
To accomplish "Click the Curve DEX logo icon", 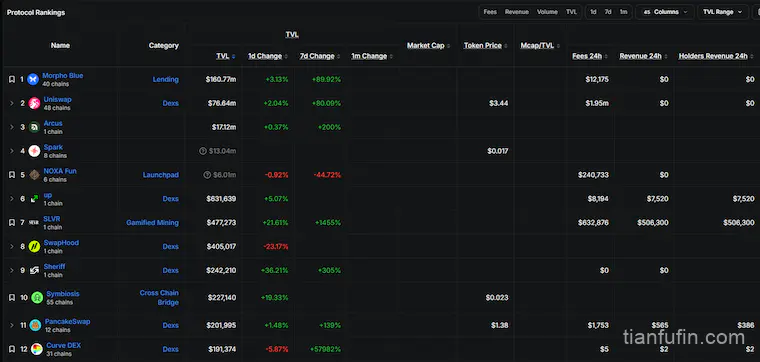I will pos(36,349).
